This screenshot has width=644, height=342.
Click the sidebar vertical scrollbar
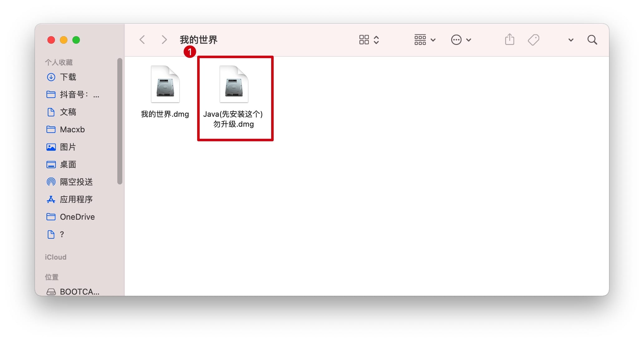click(120, 121)
